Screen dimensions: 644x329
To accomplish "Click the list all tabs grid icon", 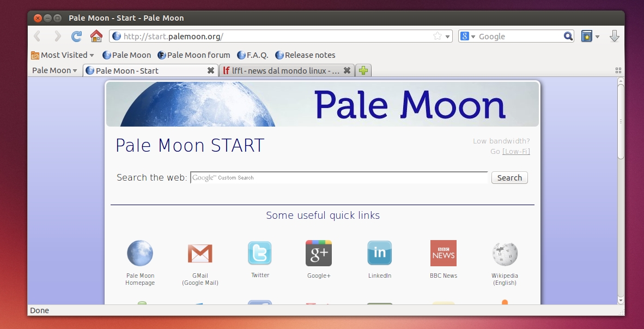I will coord(618,71).
